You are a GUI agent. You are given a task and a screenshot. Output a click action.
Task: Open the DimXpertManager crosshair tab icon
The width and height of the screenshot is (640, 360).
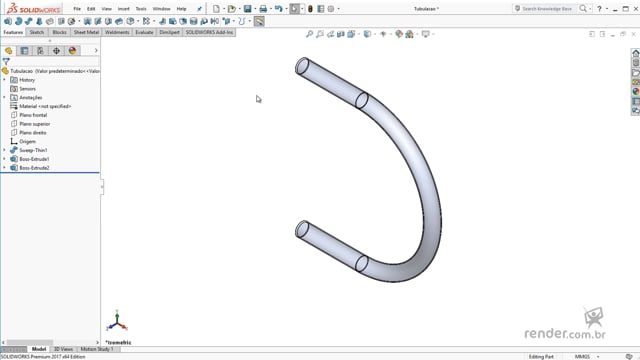[56, 51]
